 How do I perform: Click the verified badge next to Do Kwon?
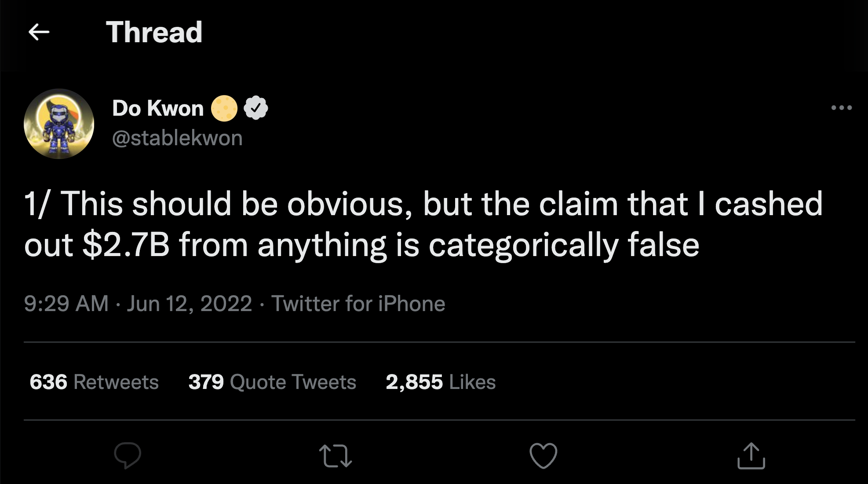click(x=256, y=108)
